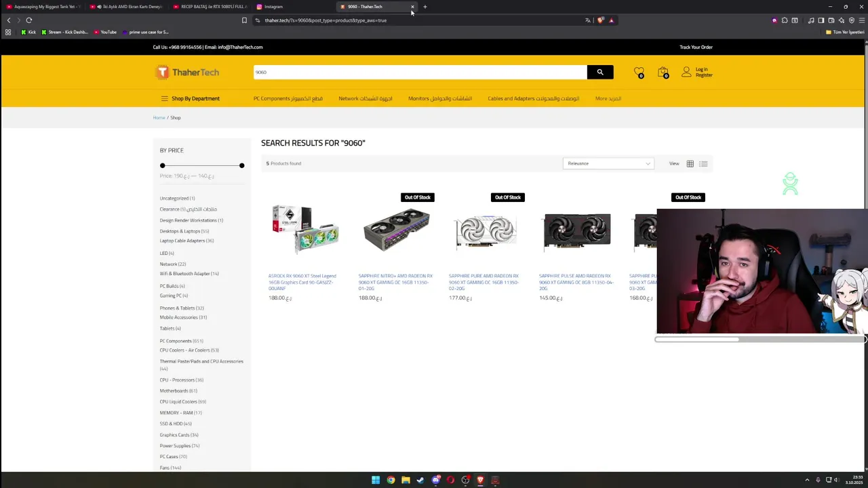
Task: Open the white SAPPHIRE PURE card image
Action: click(x=486, y=230)
